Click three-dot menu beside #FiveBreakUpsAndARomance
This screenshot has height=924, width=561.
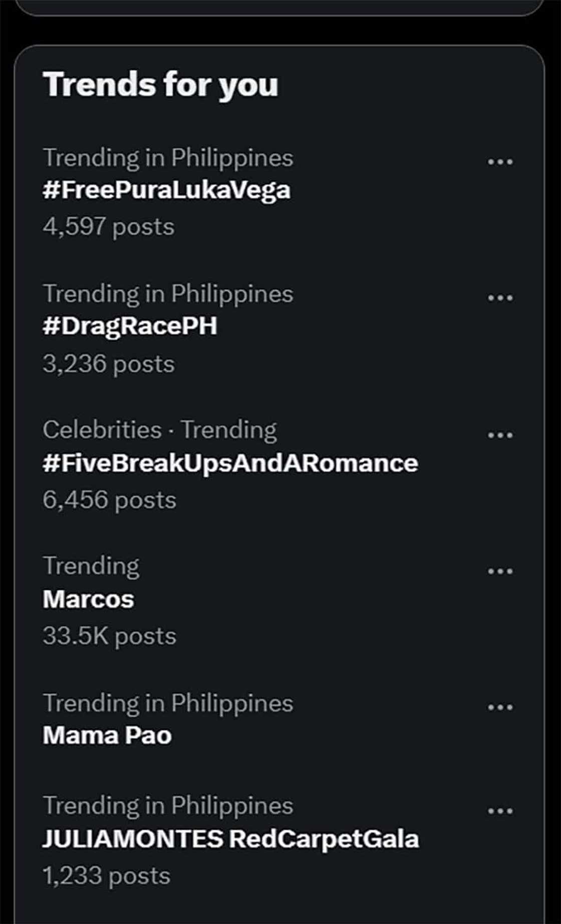coord(500,435)
